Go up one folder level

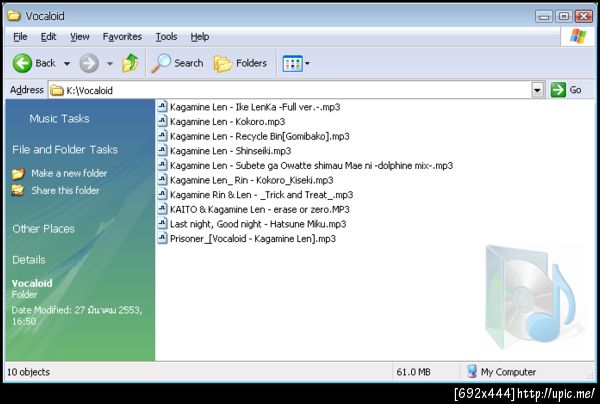click(x=130, y=63)
